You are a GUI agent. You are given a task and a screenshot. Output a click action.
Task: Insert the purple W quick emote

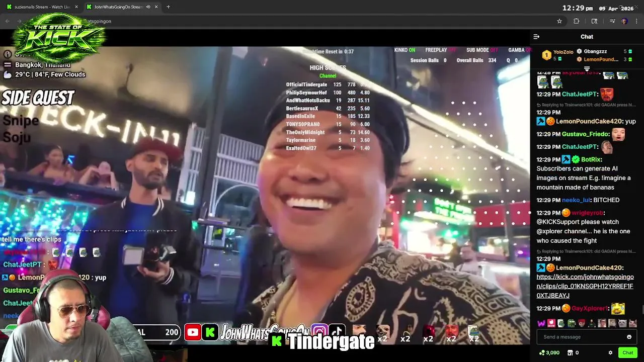click(541, 323)
